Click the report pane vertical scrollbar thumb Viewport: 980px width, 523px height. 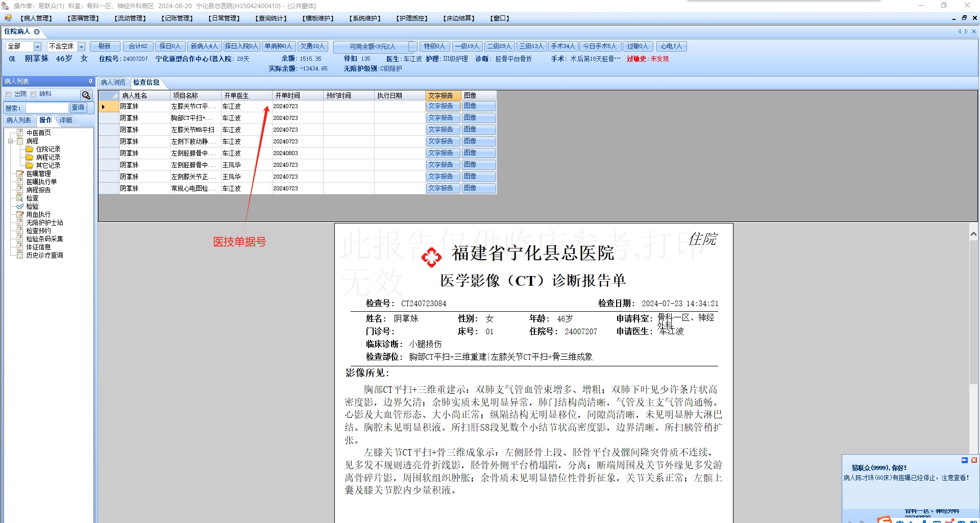(x=973, y=312)
